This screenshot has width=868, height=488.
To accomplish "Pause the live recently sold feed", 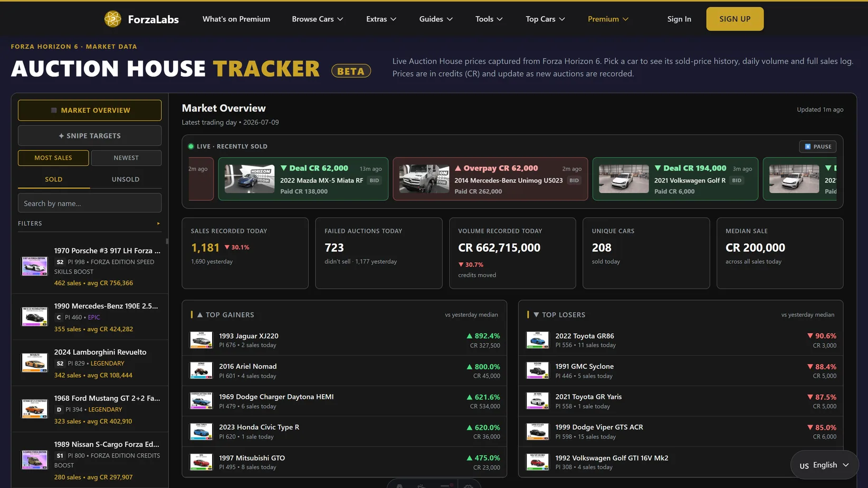I will tap(818, 147).
